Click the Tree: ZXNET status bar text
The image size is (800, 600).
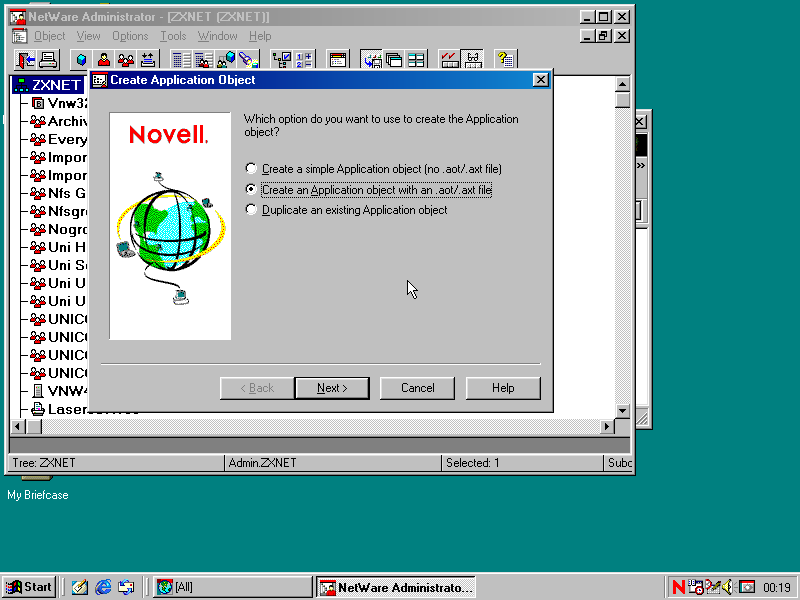(44, 463)
